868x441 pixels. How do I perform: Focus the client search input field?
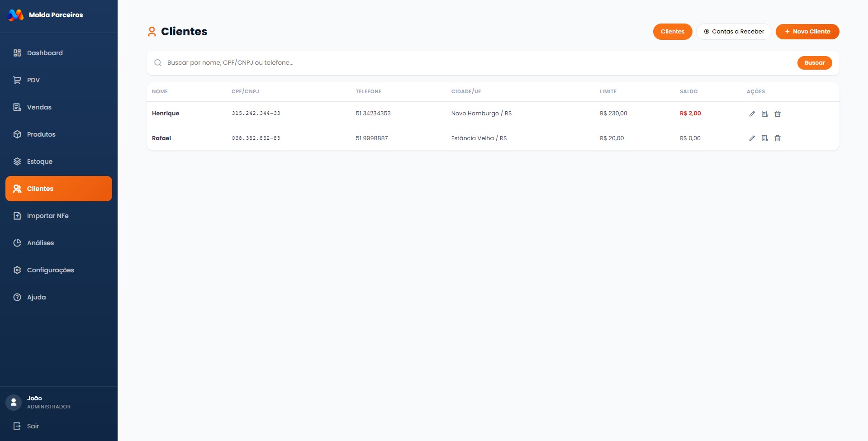point(475,63)
